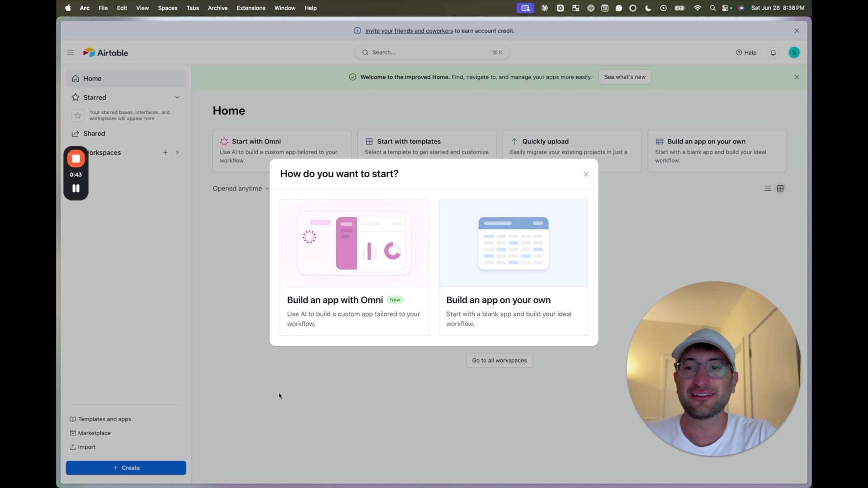Open Spotlight search magnifier icon
Viewport: 868px width, 488px height.
[713, 8]
